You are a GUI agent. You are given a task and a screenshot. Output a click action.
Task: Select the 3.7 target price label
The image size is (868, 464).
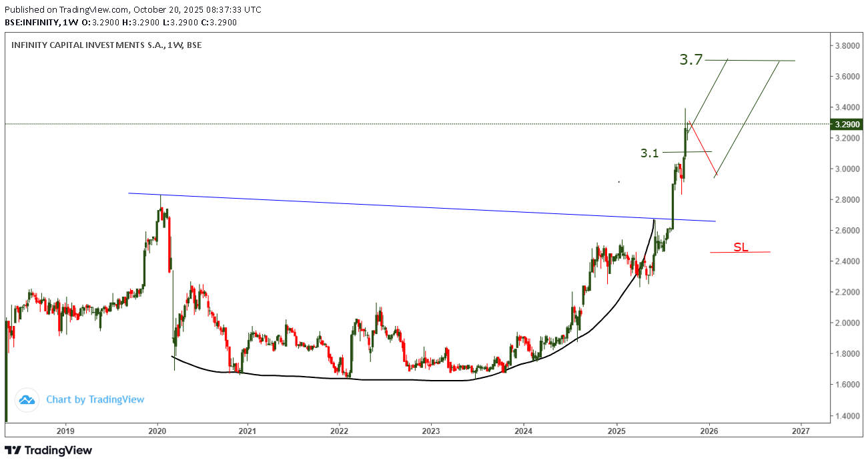click(x=691, y=59)
